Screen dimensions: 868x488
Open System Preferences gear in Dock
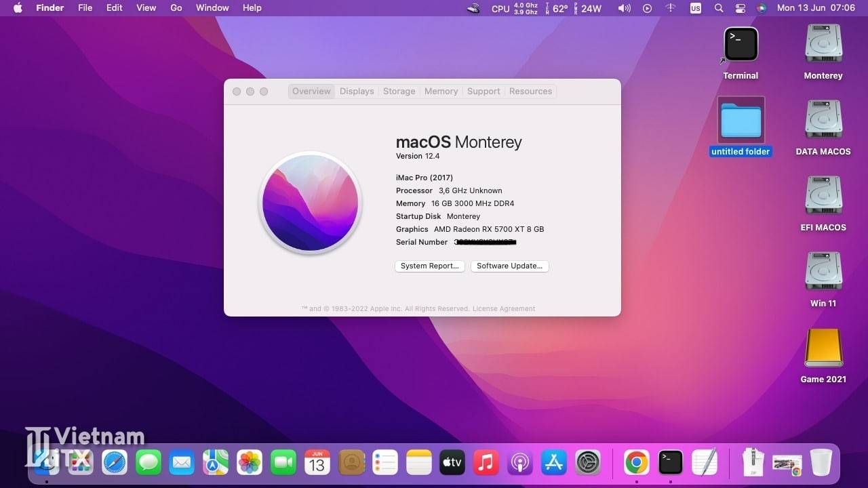click(588, 463)
